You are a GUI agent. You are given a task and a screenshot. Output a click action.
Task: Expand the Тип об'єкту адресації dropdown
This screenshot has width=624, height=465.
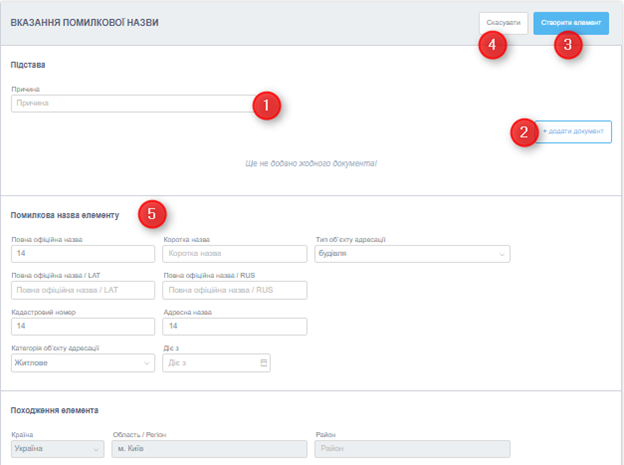point(412,254)
